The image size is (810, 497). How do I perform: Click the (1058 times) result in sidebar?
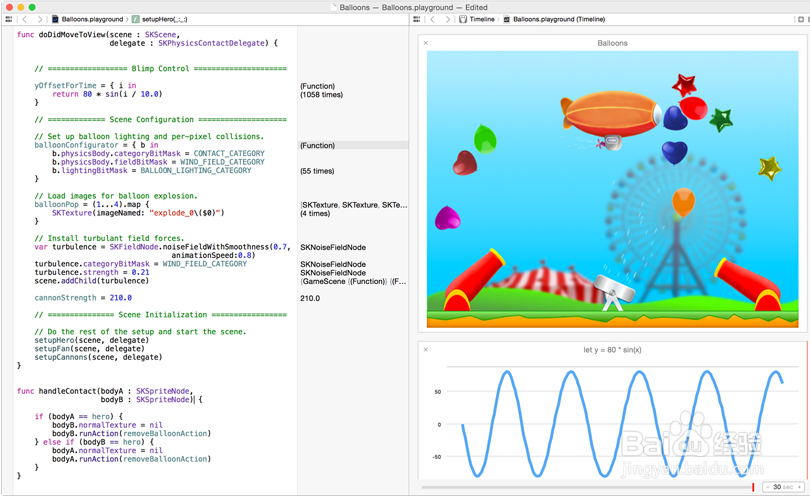point(321,95)
